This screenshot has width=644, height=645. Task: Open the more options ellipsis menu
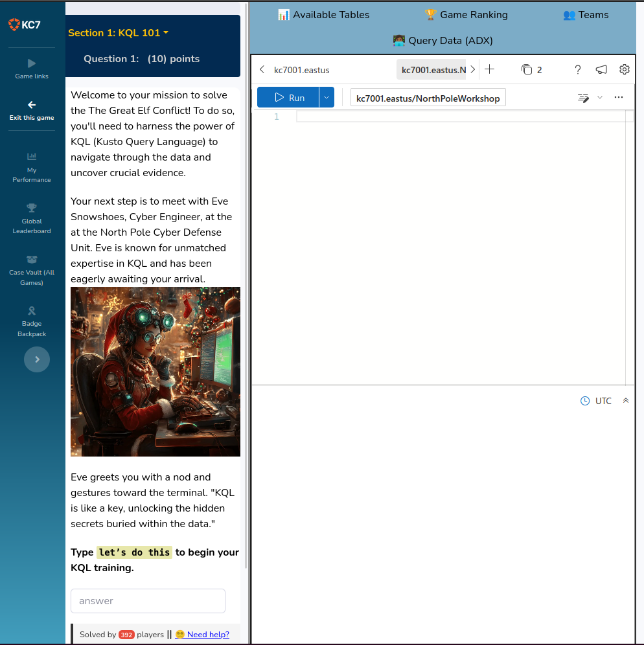click(x=619, y=98)
